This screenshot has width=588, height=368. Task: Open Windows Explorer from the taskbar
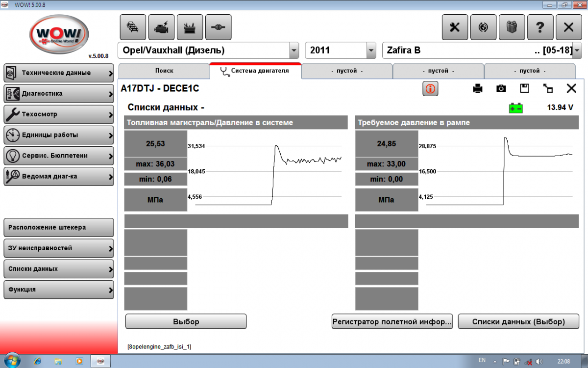click(58, 361)
